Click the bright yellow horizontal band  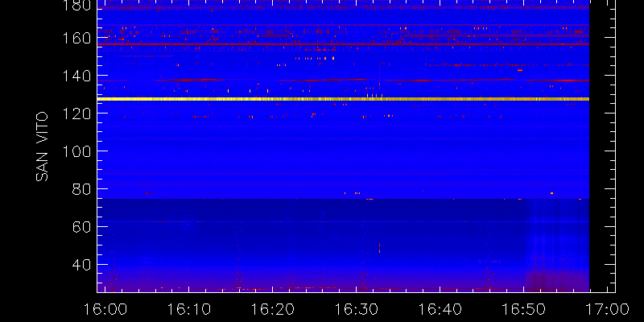[343, 99]
